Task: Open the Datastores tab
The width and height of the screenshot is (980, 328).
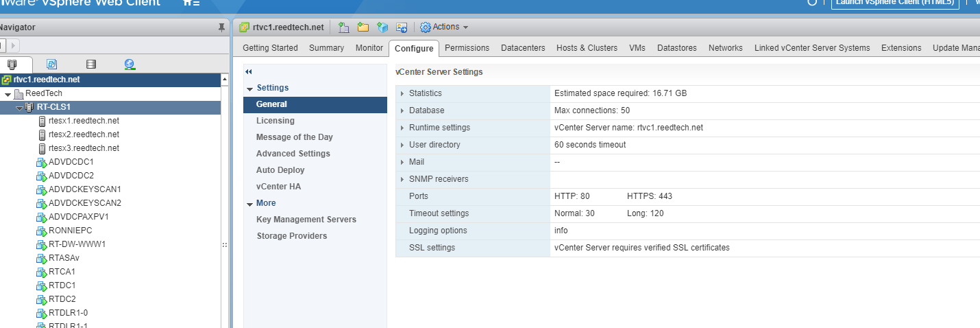Action: (676, 48)
